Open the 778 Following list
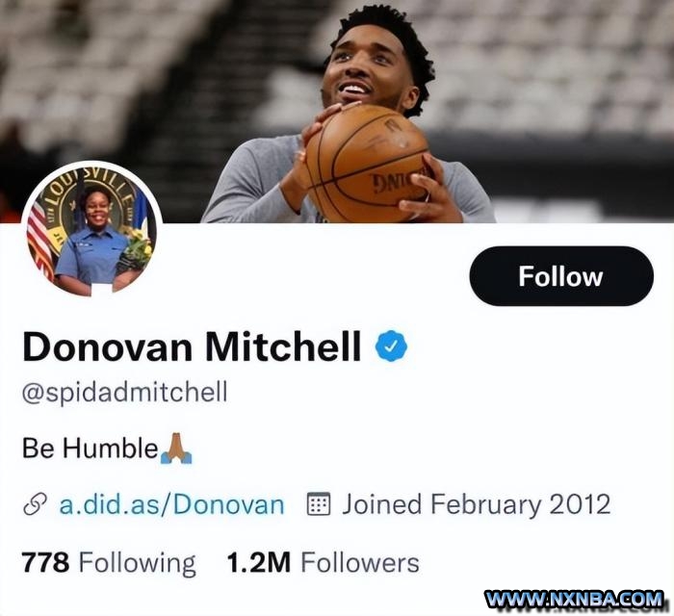674x616 pixels. [109, 563]
